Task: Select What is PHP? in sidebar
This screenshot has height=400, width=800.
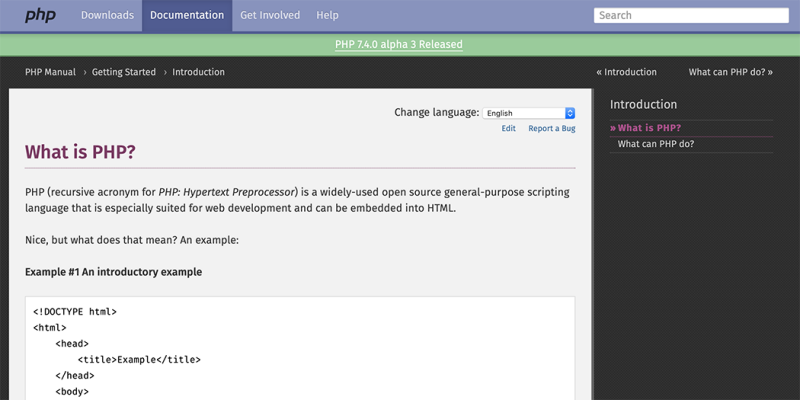Action: tap(649, 128)
